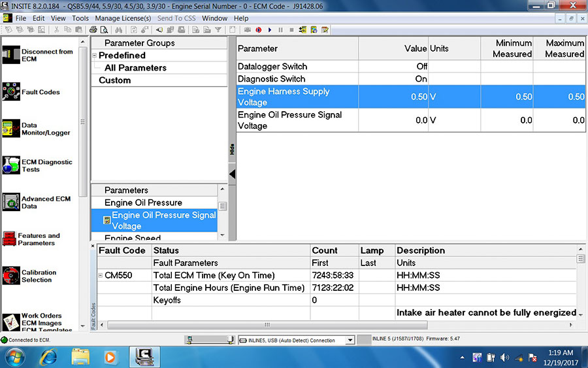Open the INLINE5 USB connection dropdown
The width and height of the screenshot is (588, 368).
pos(350,340)
